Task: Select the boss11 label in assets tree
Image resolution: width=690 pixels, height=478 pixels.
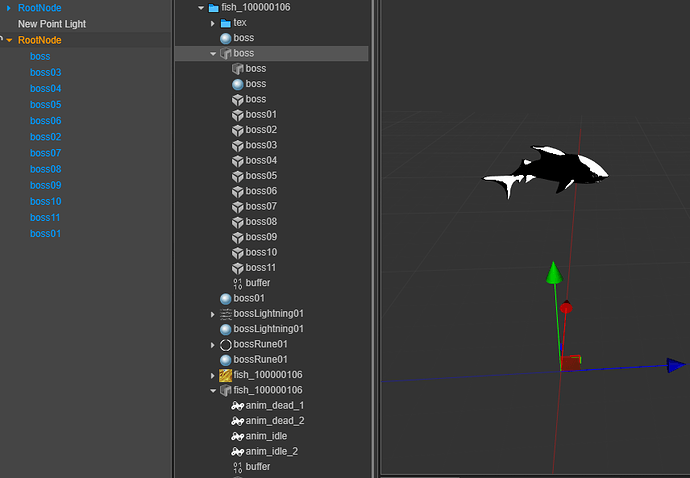Action: 261,268
